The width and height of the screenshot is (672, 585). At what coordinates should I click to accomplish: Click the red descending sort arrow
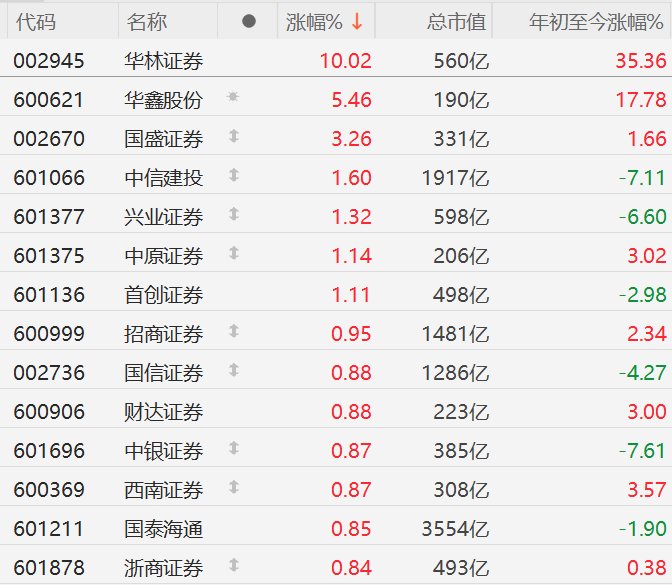357,21
